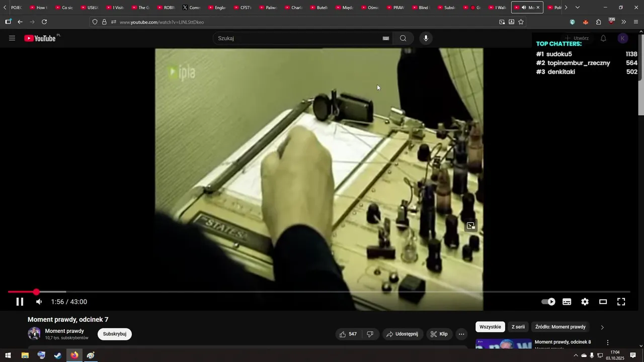Open the browser application menu
Viewport: 644px width, 362px height.
click(636, 22)
